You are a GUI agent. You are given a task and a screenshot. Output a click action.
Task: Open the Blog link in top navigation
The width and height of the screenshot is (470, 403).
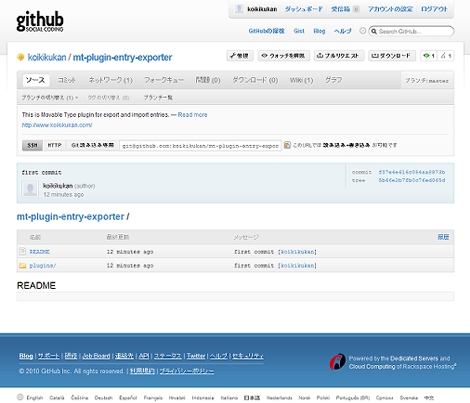click(x=319, y=31)
